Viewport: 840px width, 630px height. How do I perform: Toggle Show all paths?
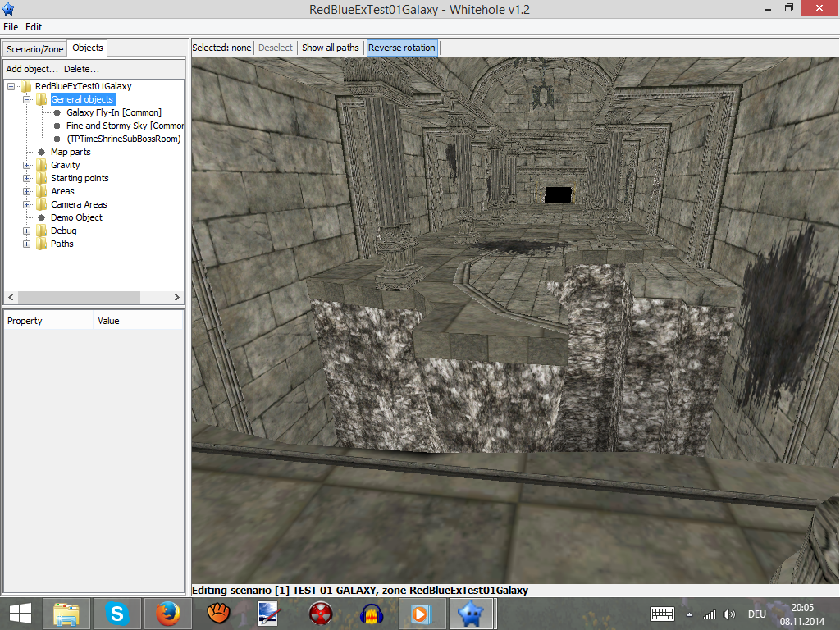point(330,48)
